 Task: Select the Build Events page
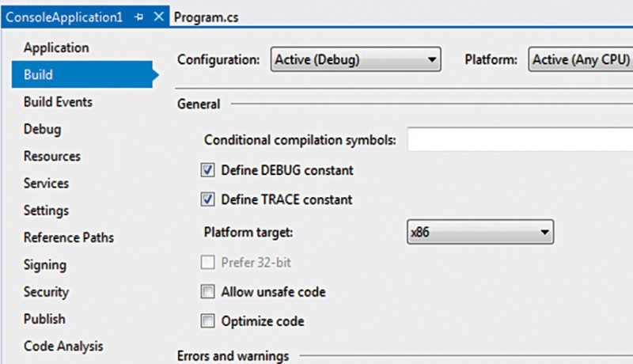click(58, 102)
